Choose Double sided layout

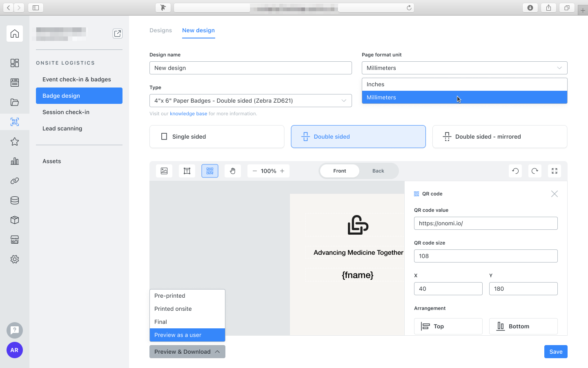(x=358, y=137)
